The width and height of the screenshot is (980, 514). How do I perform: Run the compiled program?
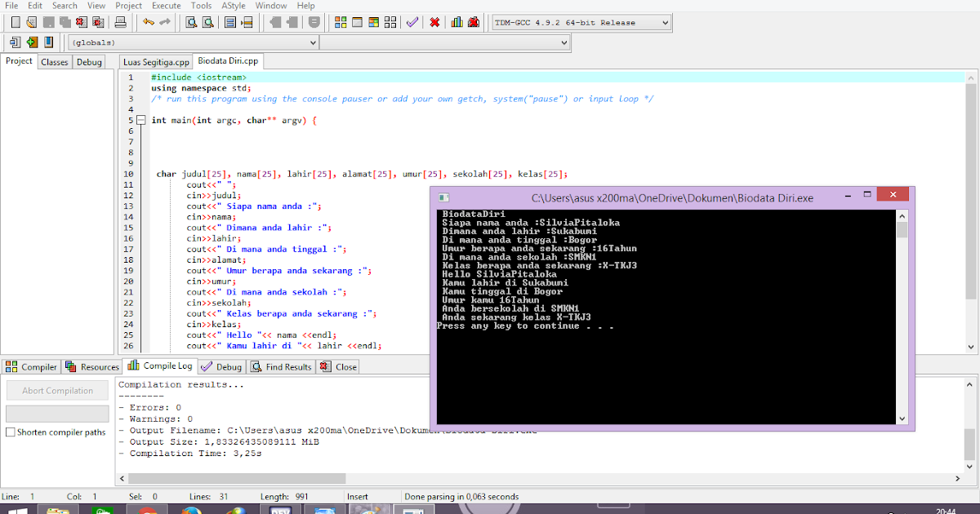(357, 22)
